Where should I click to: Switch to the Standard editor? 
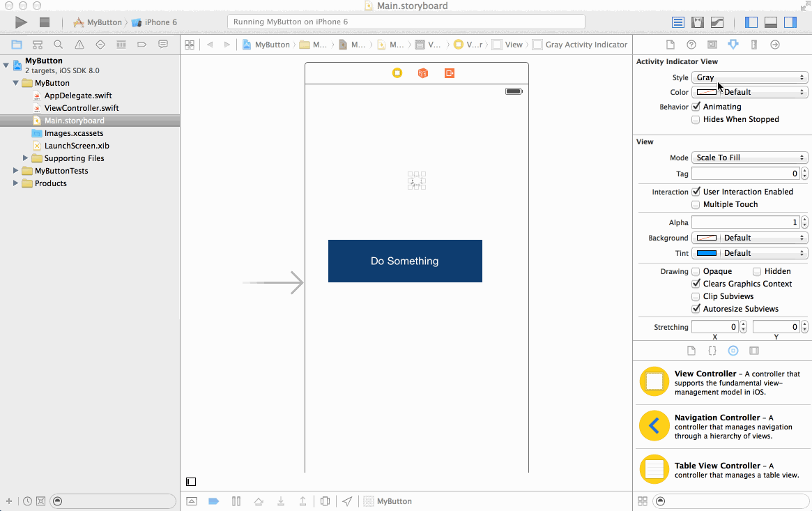click(678, 22)
